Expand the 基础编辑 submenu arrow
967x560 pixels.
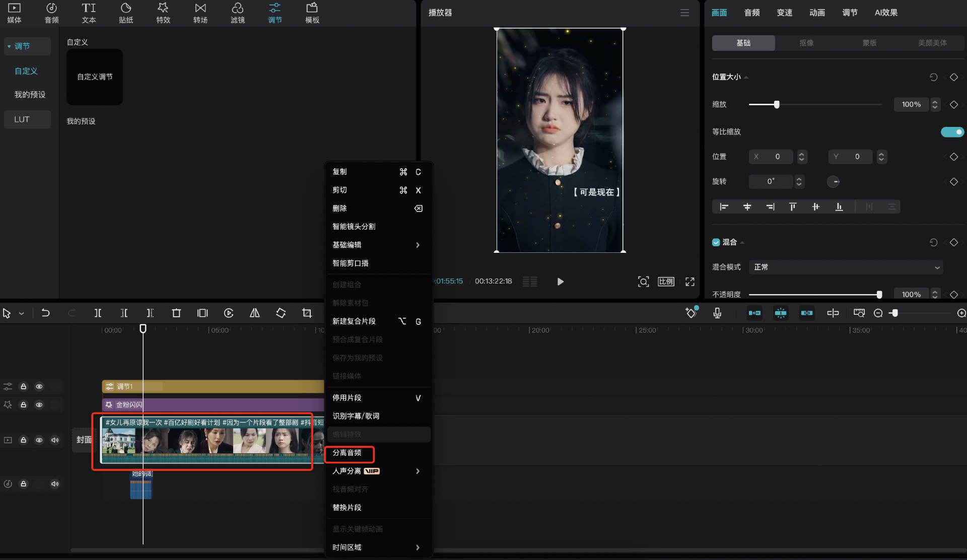[418, 245]
